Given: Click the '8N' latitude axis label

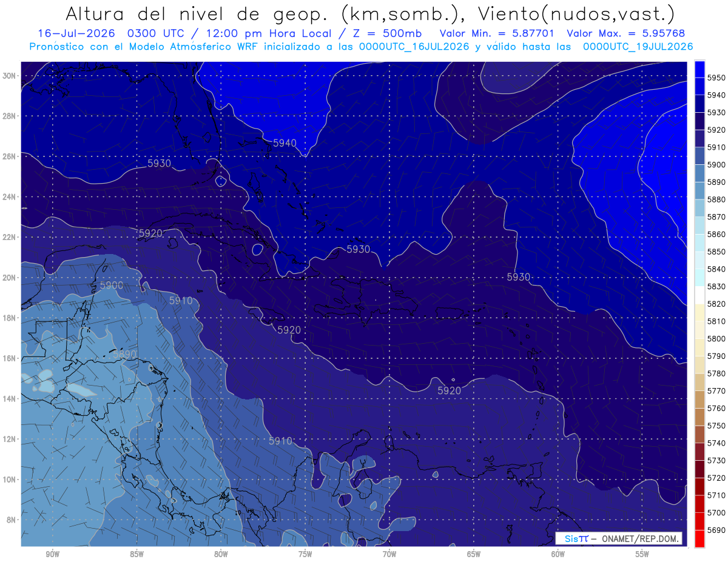Looking at the screenshot, I should pyautogui.click(x=11, y=520).
